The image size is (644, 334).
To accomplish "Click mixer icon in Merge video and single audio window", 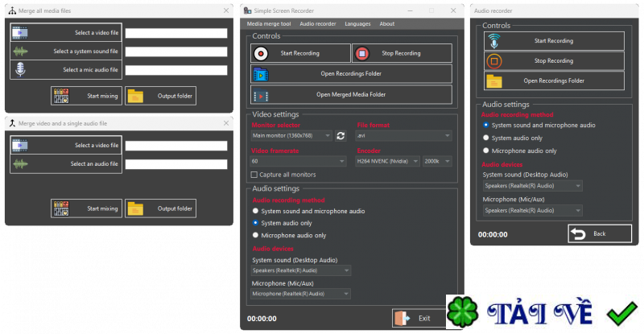I will 61,208.
